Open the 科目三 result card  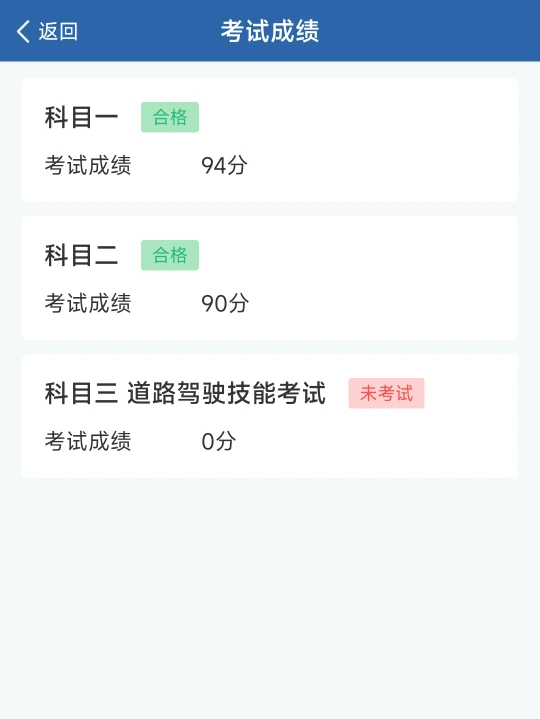coord(270,416)
